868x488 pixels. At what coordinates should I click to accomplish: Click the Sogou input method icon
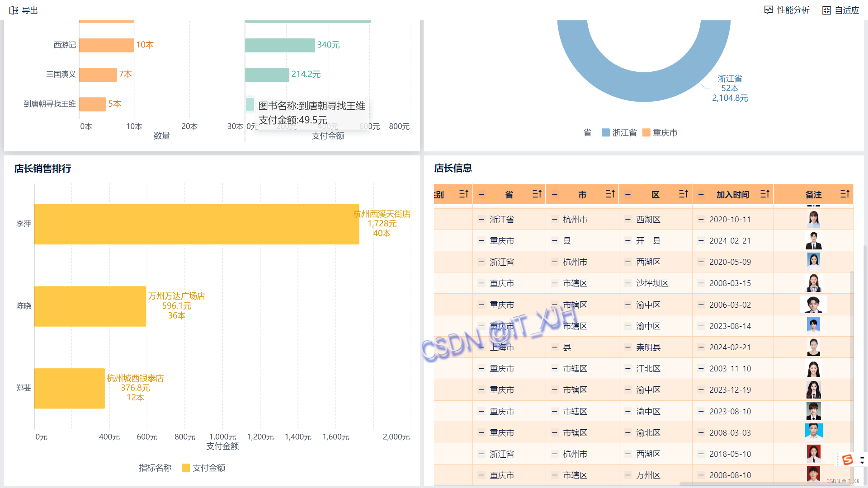[848, 460]
